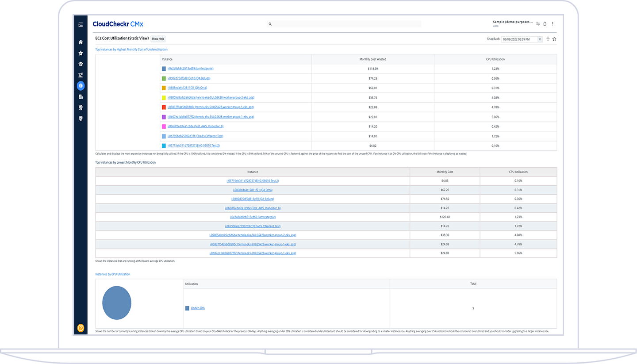Click the search magnifier icon

pyautogui.click(x=270, y=24)
